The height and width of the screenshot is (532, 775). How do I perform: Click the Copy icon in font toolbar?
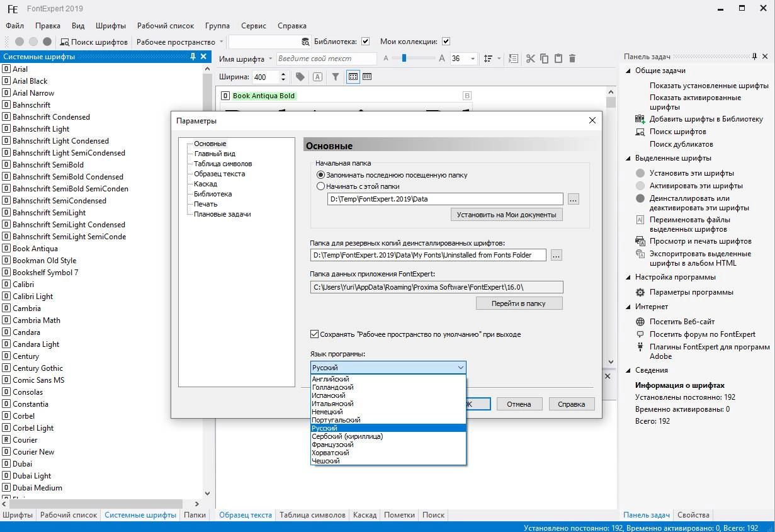click(x=545, y=59)
